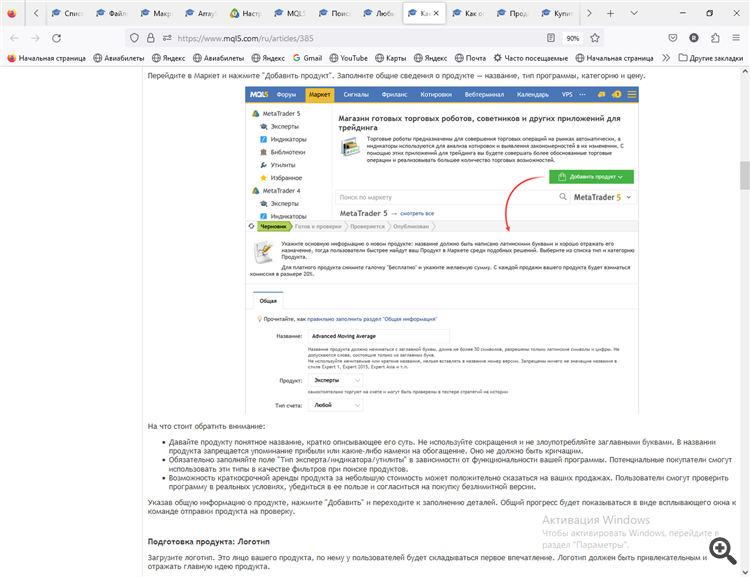This screenshot has height=577, width=750.
Task: Show more bookmarks with the double chevron
Action: coord(666,58)
